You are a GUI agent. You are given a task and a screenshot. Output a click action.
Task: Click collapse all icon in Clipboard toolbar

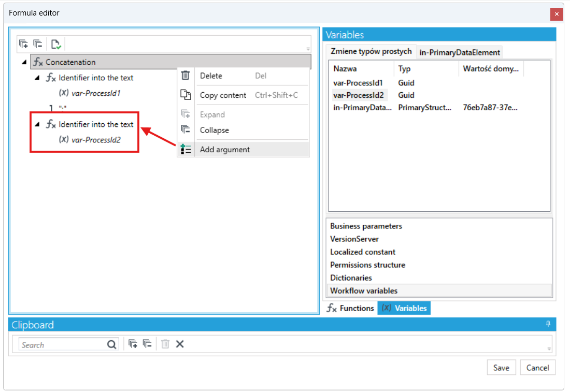(147, 344)
